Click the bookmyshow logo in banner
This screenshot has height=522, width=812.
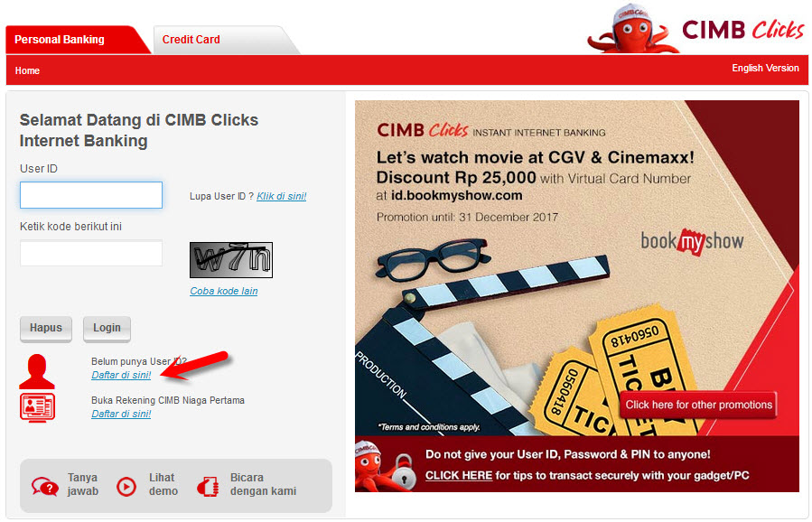click(x=692, y=241)
